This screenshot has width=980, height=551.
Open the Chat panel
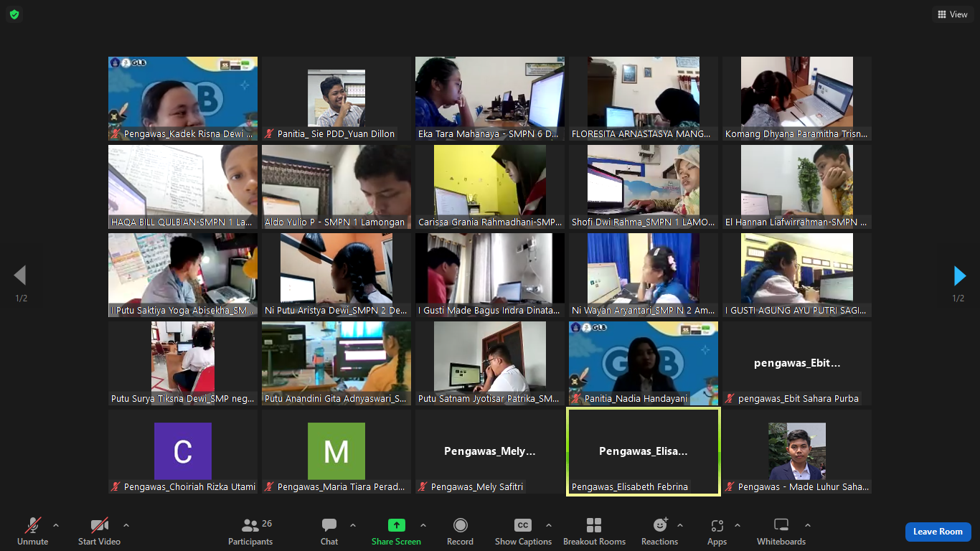329,532
